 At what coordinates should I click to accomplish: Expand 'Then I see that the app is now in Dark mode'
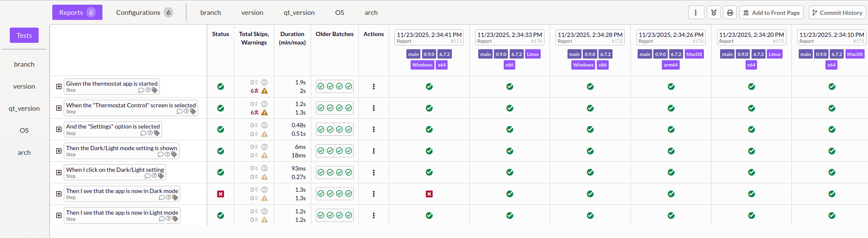tap(59, 194)
